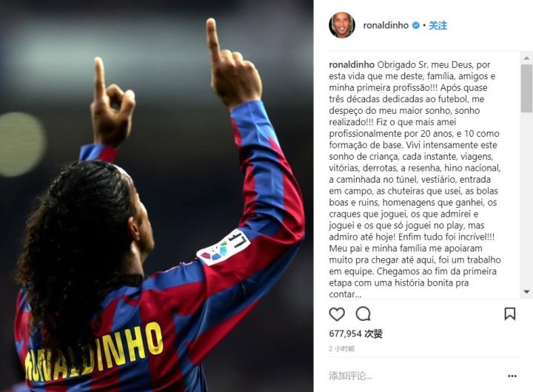Click the blue verified badge beside ronaldinho

click(416, 25)
